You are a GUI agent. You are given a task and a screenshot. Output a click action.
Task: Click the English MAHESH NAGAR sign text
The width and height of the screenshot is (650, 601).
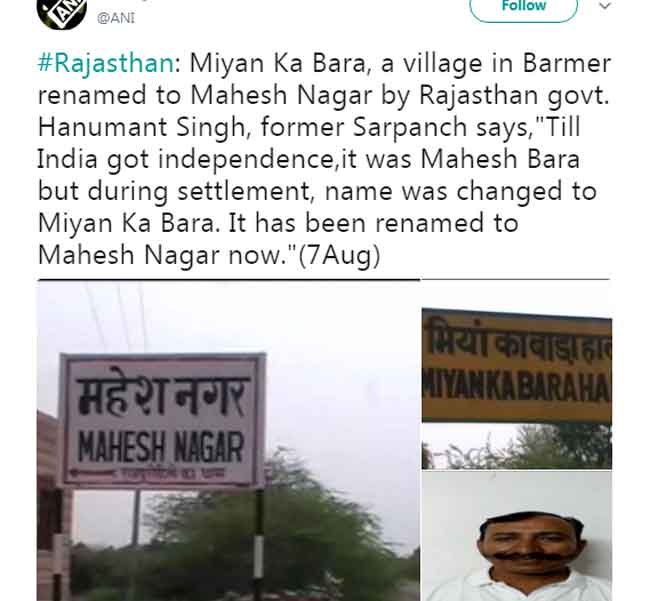pos(161,447)
